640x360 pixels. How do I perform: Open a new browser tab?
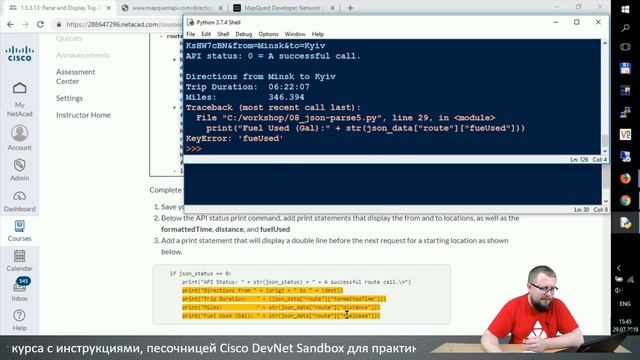pos(350,8)
